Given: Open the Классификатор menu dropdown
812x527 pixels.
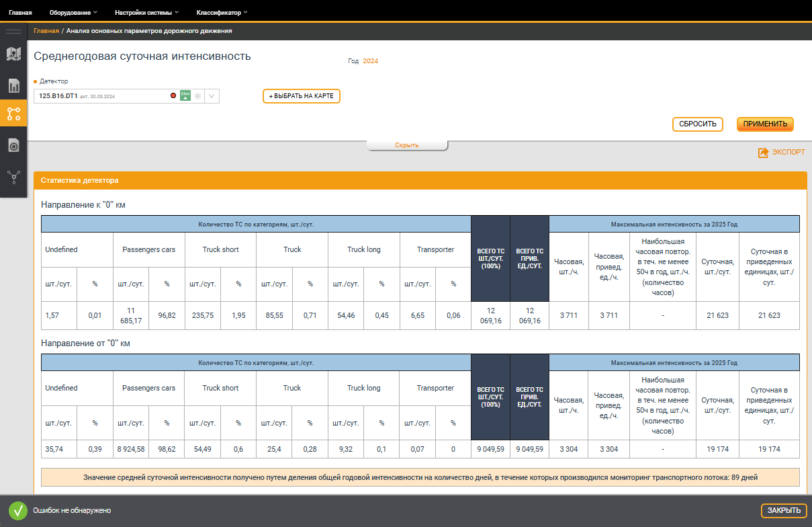Looking at the screenshot, I should pyautogui.click(x=222, y=12).
